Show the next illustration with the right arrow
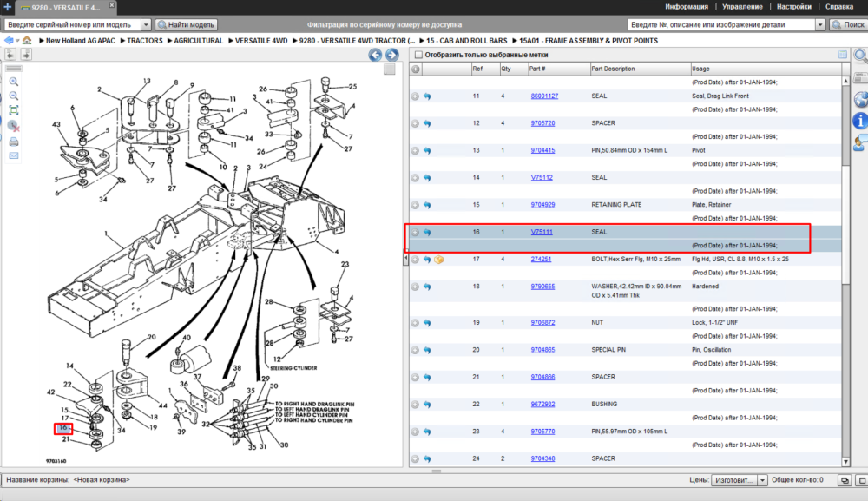Viewport: 868px width, 501px height. [x=392, y=54]
